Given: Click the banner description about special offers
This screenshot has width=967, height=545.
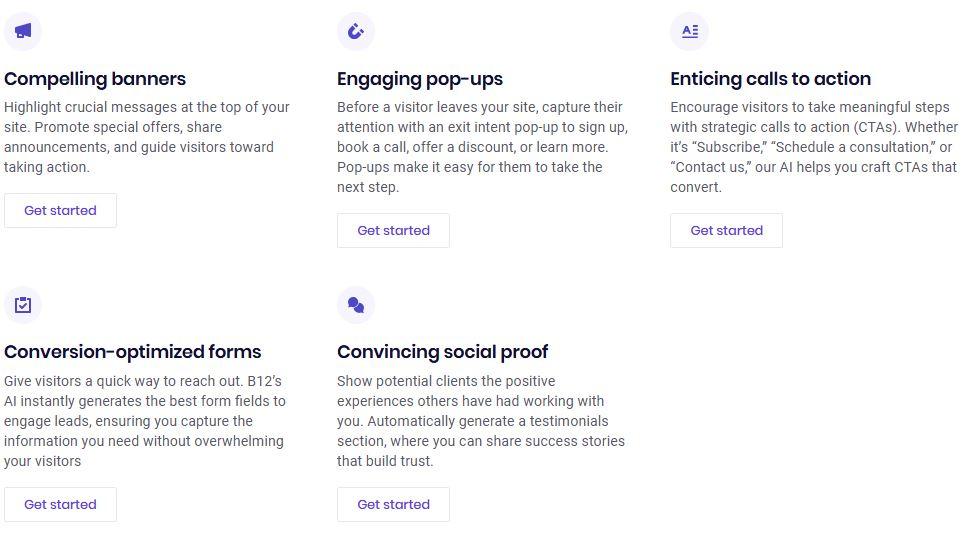Looking at the screenshot, I should 146,137.
